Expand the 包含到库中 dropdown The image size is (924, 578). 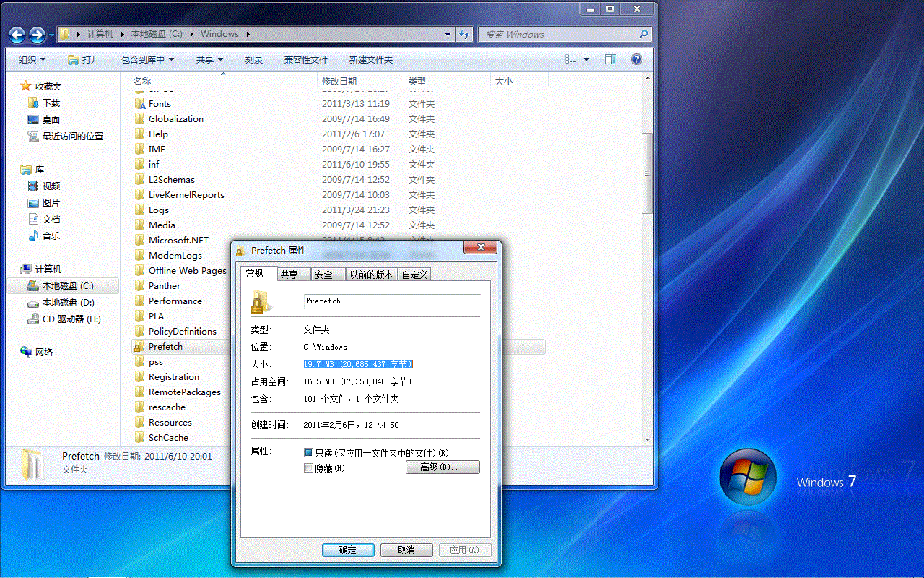point(148,59)
